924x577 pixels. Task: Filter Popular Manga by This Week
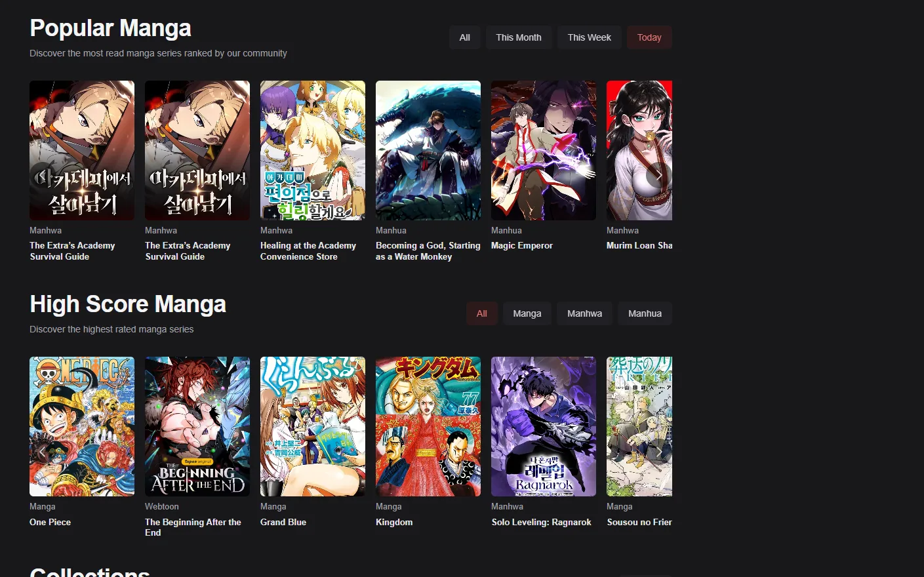[590, 37]
